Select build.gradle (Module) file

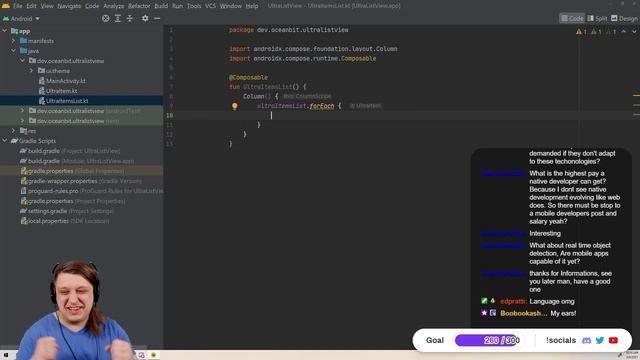click(x=78, y=161)
